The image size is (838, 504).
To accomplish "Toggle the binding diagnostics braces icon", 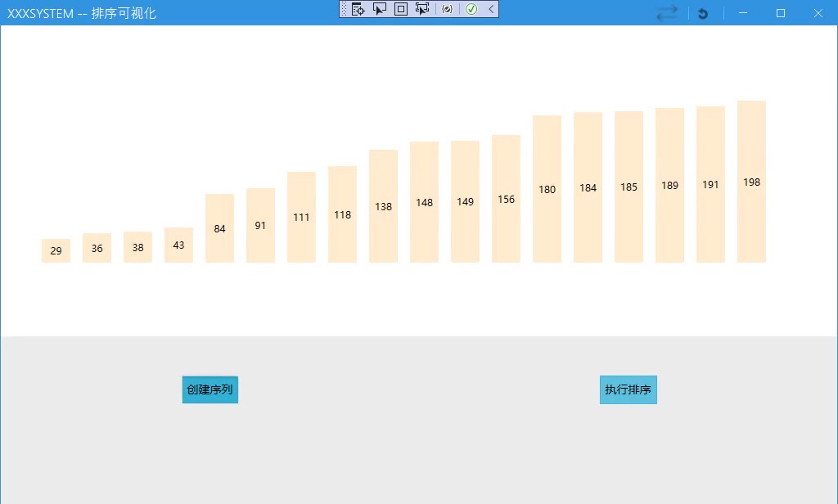I will (447, 9).
